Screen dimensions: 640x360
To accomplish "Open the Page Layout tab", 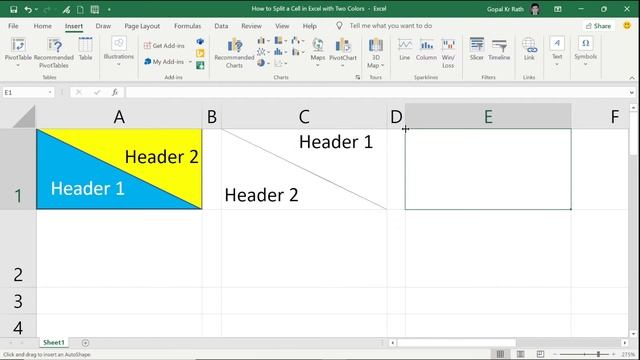I will pos(142,26).
